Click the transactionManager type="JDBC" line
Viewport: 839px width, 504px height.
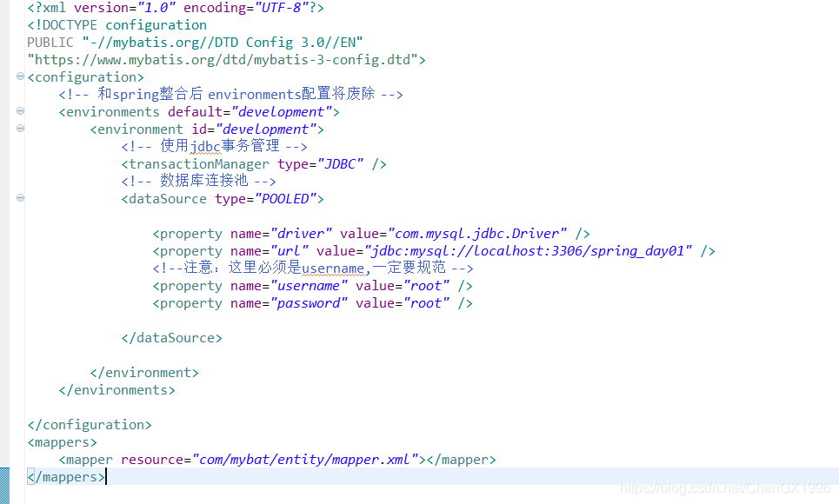pos(254,163)
